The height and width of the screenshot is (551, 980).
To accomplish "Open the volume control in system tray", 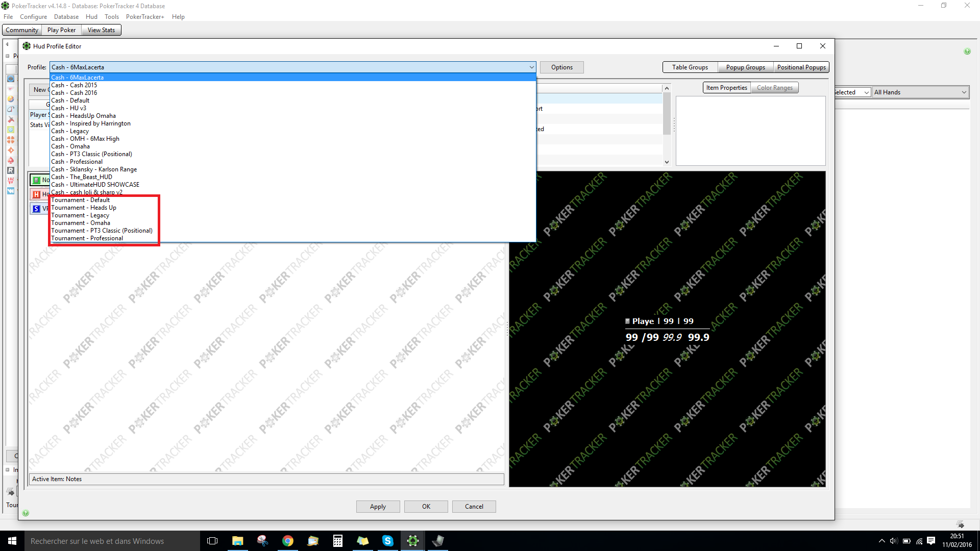I will click(894, 541).
